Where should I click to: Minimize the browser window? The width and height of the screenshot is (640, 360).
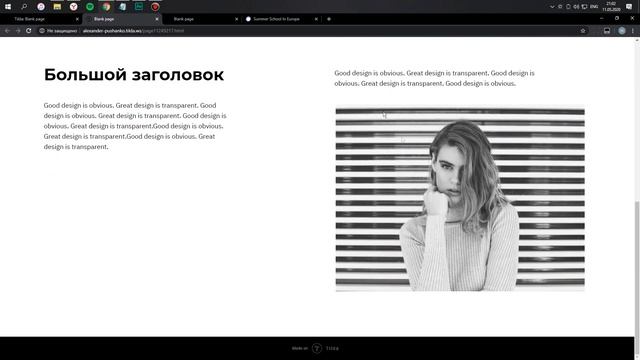(601, 18)
